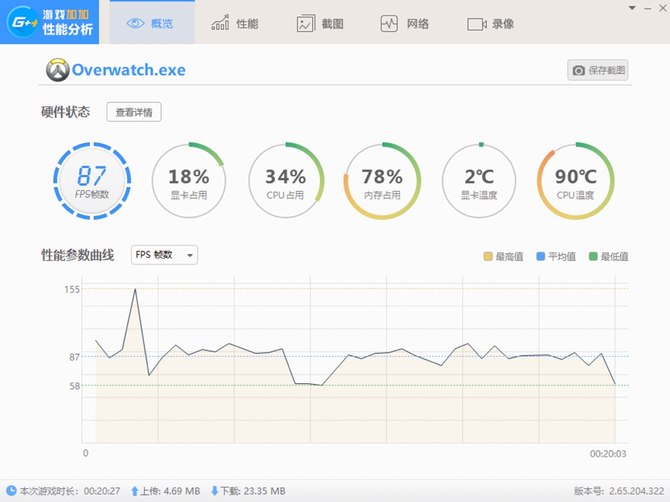
Task: Minimize the window
Action: point(648,8)
